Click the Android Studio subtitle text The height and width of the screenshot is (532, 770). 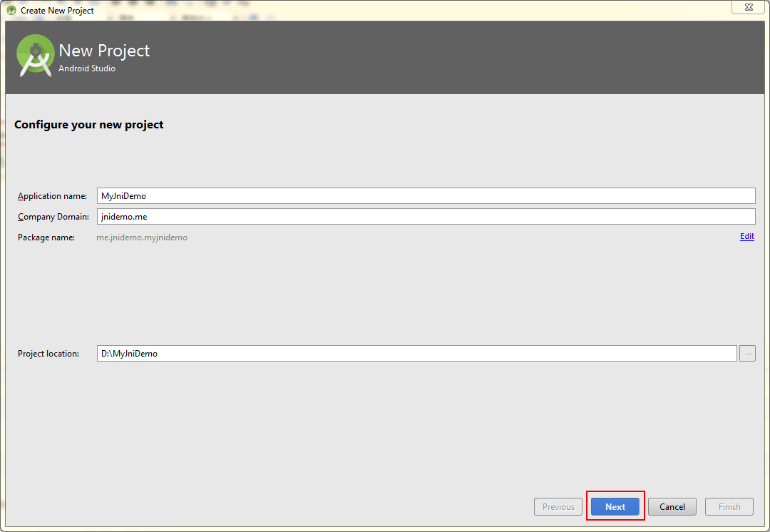point(87,68)
